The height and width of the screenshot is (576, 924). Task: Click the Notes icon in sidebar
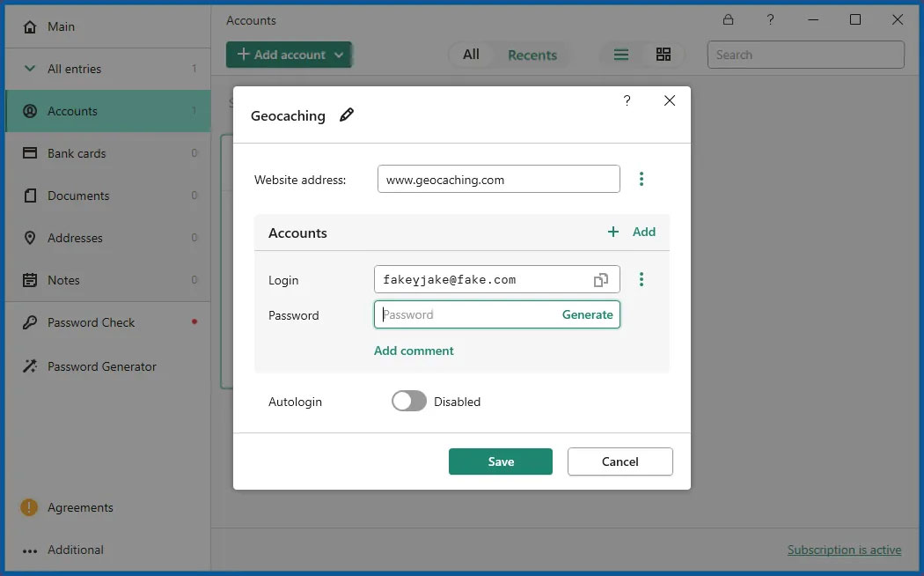point(30,280)
